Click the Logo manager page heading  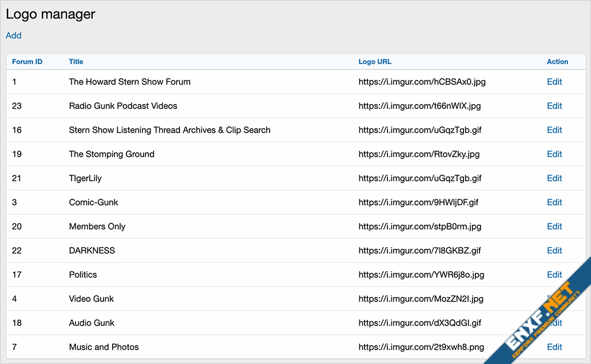click(51, 14)
